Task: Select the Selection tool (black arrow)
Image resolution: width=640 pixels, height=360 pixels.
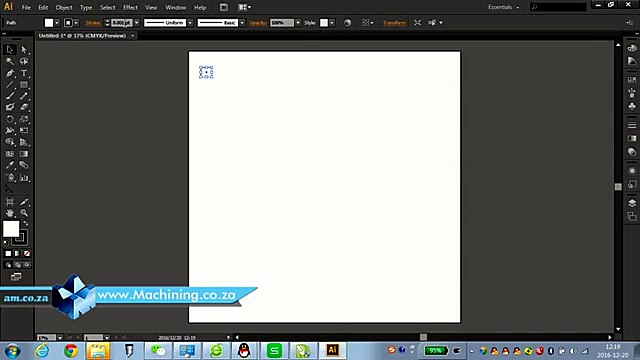Action: click(10, 50)
